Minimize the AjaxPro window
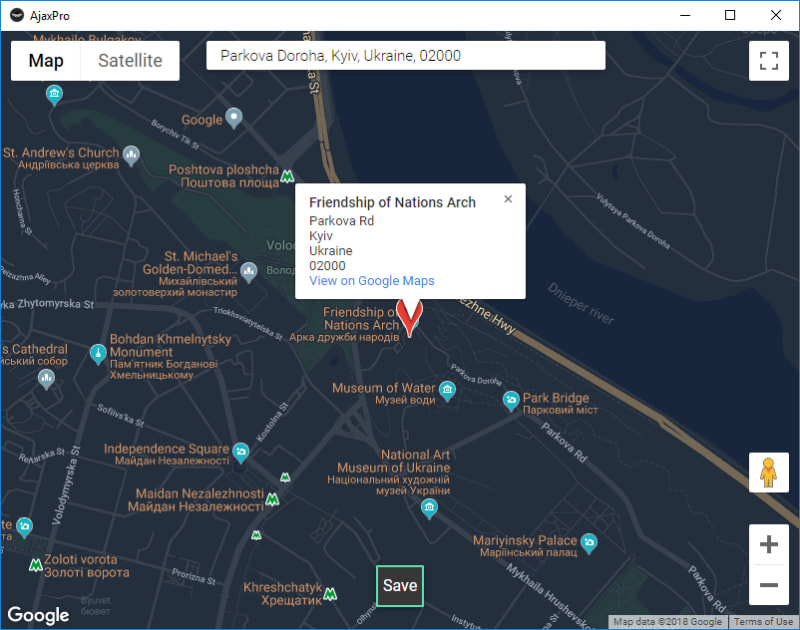Viewport: 800px width, 630px height. pyautogui.click(x=685, y=15)
